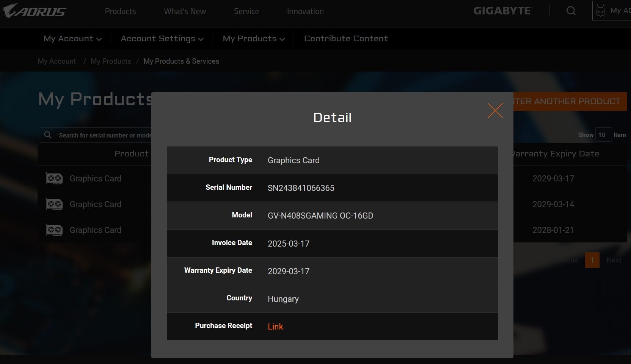Go to page 1 in pagination
The image size is (631, 364).
pos(592,260)
